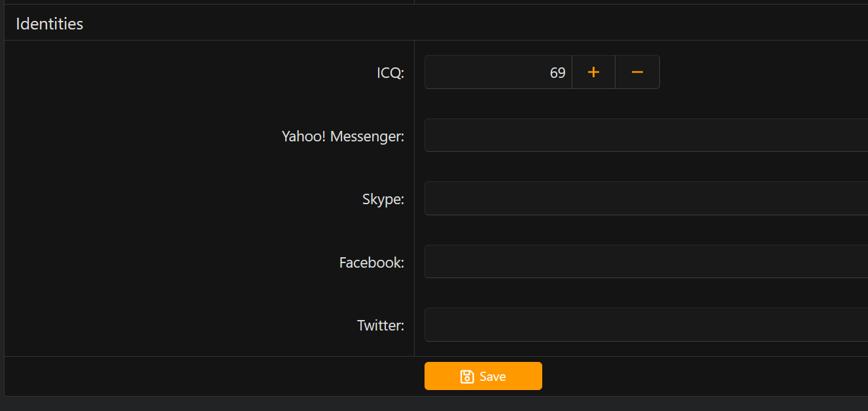Click the value 69 in ICQ field
This screenshot has width=868, height=411.
click(557, 73)
